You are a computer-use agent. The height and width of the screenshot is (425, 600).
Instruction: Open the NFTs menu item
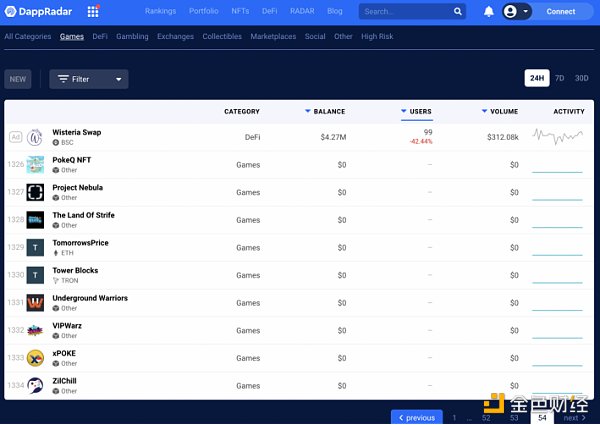pos(240,11)
